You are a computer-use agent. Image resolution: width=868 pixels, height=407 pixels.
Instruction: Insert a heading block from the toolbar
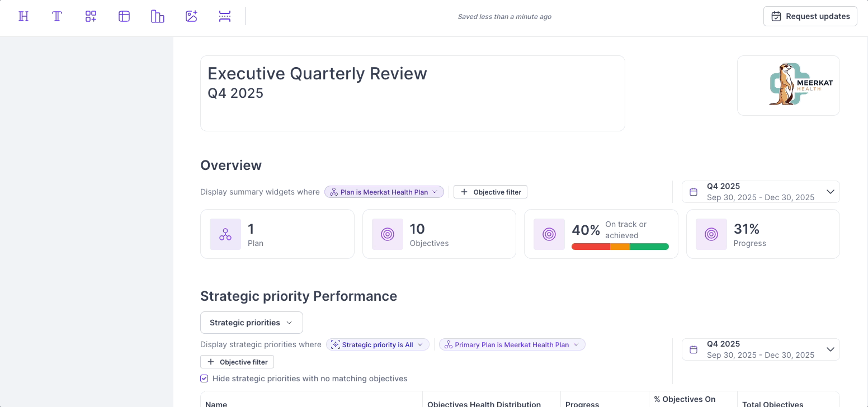point(23,16)
